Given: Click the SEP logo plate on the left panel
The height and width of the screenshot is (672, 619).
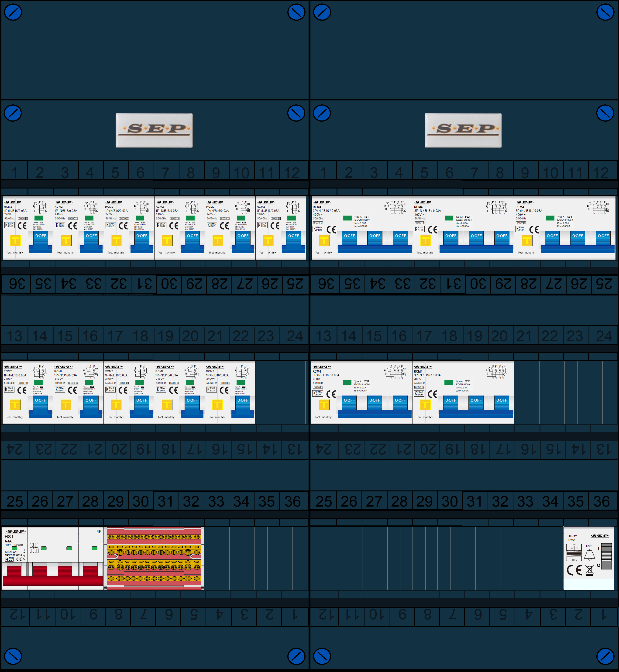Looking at the screenshot, I should pos(154,130).
